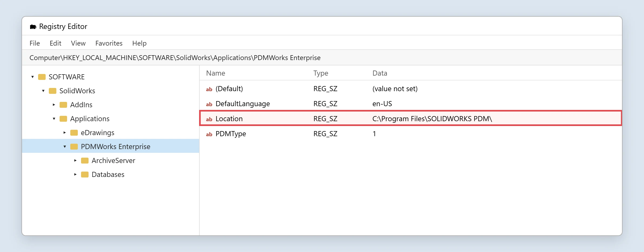Select the Location value name
644x252 pixels.
point(229,119)
